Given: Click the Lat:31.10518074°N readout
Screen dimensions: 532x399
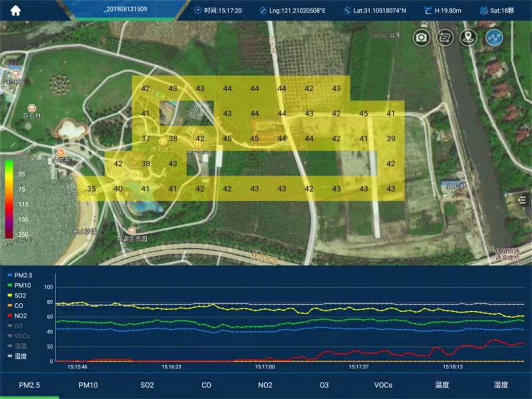Looking at the screenshot, I should 379,11.
